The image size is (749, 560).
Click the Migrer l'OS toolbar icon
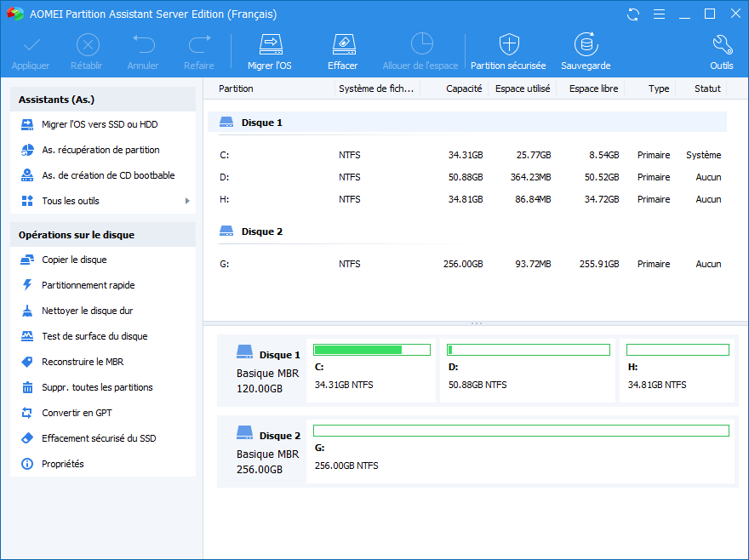[x=269, y=45]
